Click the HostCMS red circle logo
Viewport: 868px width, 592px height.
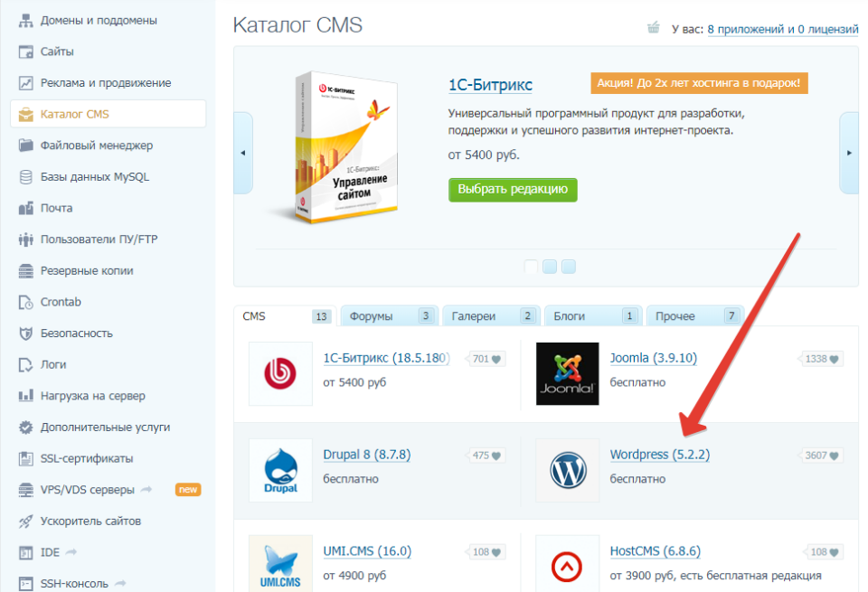568,564
